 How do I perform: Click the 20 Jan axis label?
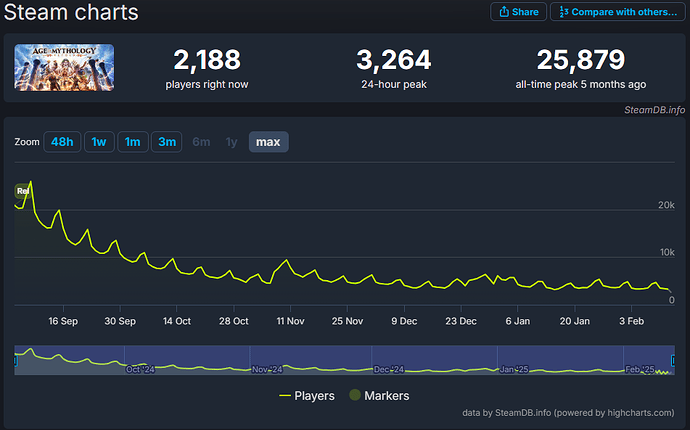(x=575, y=321)
